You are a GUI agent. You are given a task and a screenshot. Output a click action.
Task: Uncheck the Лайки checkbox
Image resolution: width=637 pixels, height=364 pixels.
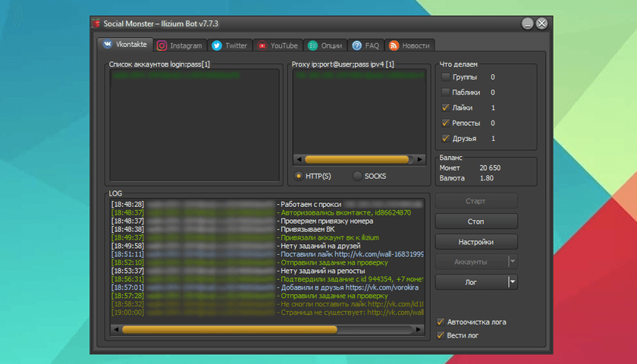point(446,108)
